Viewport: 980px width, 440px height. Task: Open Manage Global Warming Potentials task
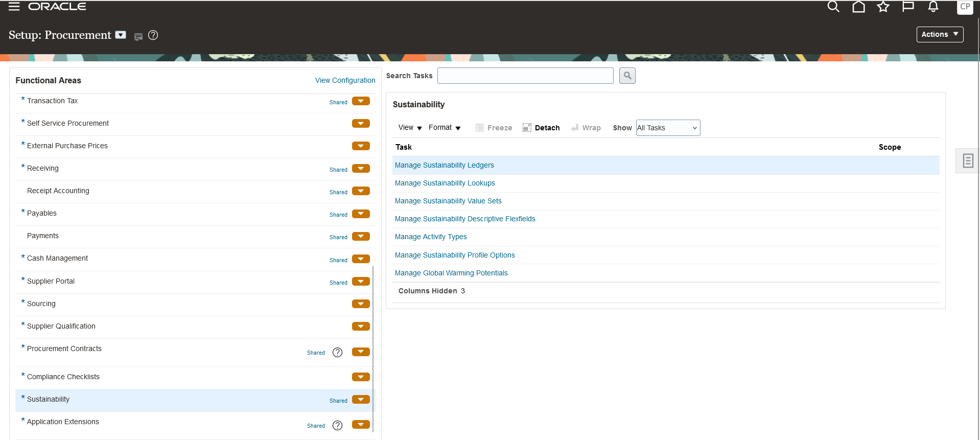[451, 273]
